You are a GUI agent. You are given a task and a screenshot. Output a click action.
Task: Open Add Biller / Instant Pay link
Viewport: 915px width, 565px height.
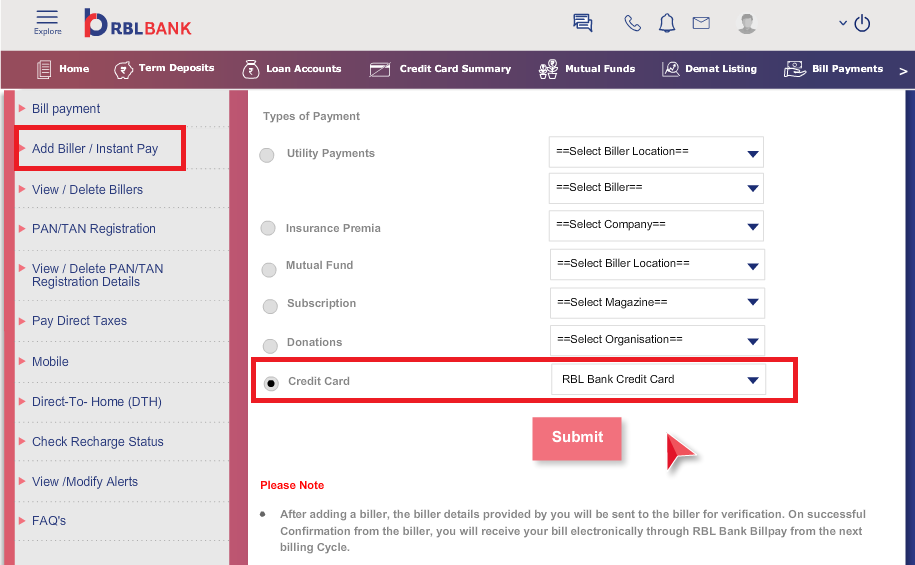tap(95, 149)
